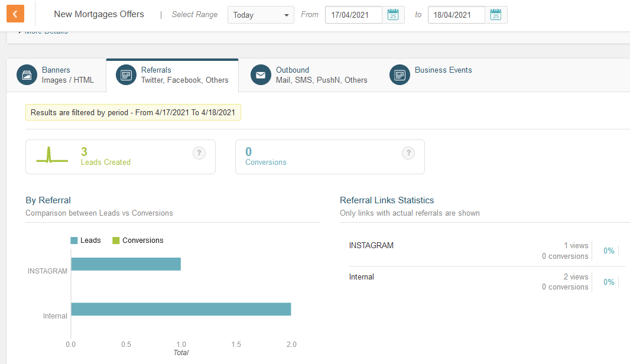Select the Referrals tab label
The image size is (630, 364).
point(156,70)
